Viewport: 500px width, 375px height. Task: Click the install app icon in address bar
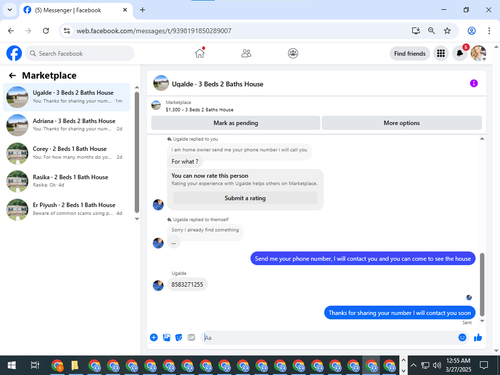(x=415, y=31)
